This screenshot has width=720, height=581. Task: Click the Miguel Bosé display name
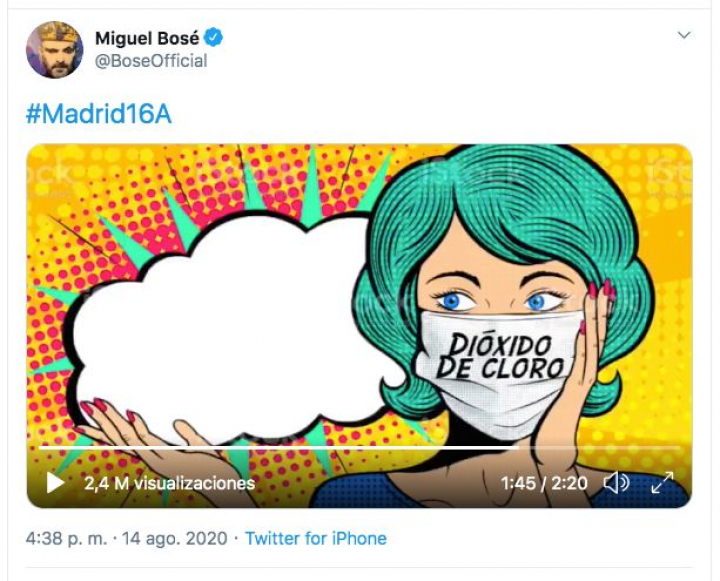[147, 38]
